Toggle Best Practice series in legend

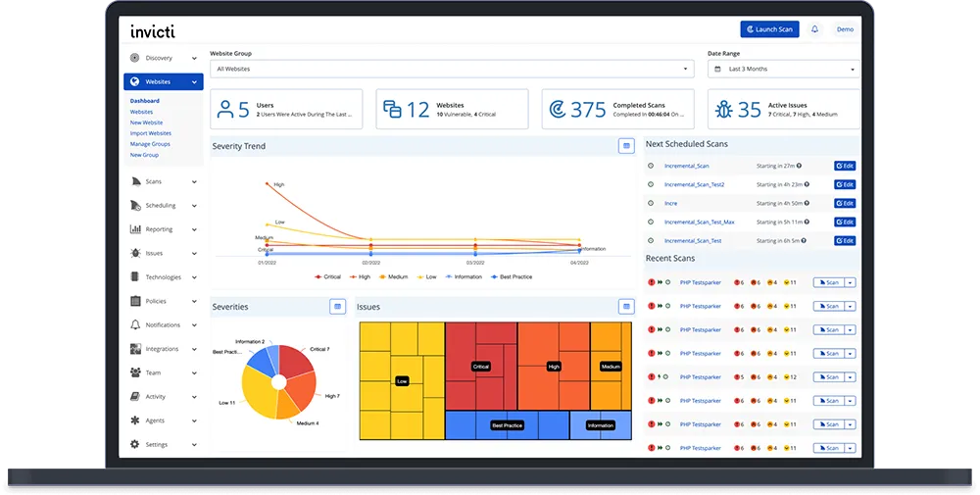512,276
